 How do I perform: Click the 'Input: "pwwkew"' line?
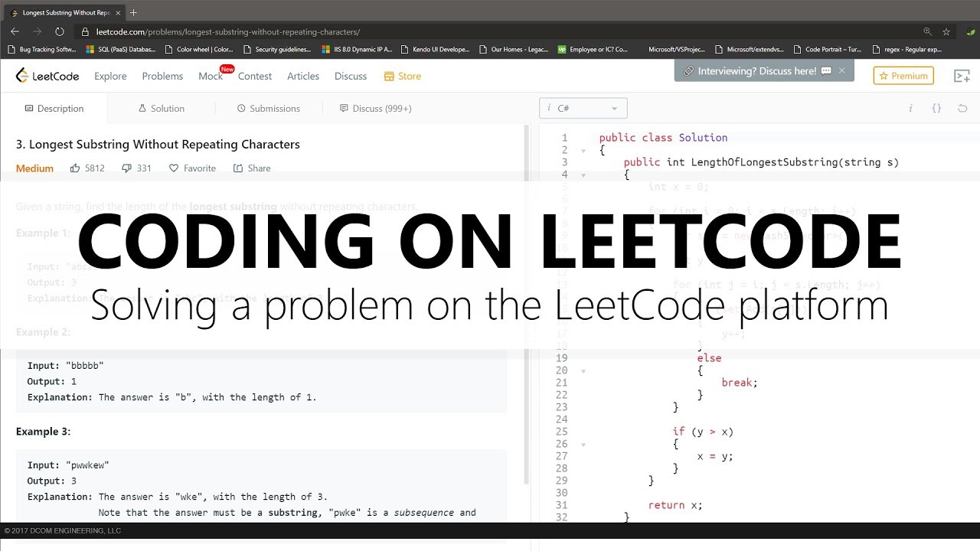tap(68, 465)
